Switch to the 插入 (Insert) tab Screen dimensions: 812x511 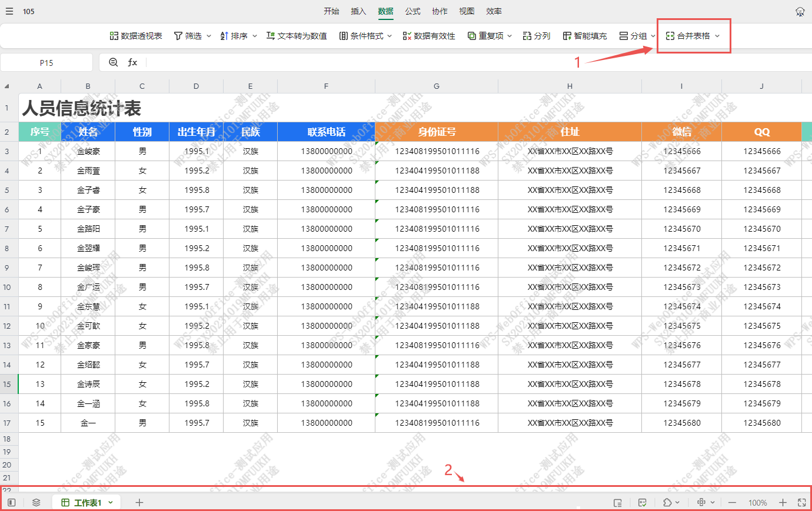coord(358,11)
